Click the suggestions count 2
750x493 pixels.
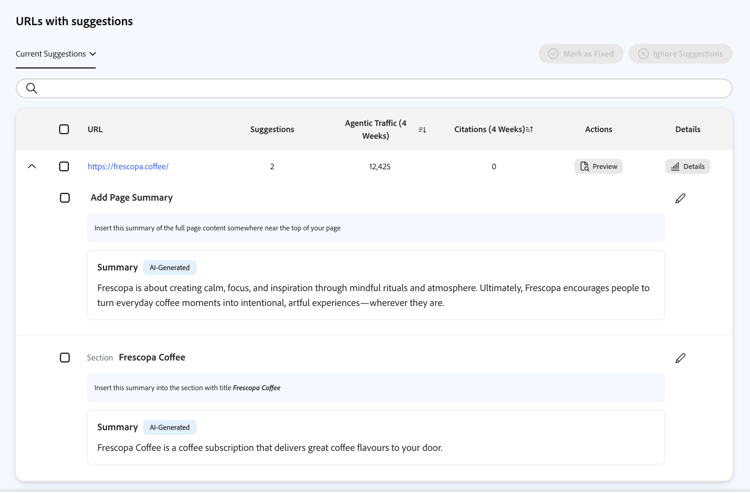272,166
